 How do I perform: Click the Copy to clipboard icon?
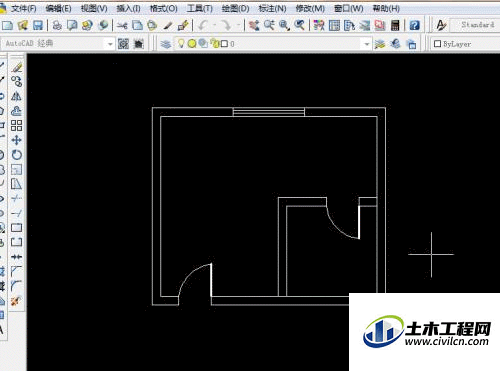(137, 25)
